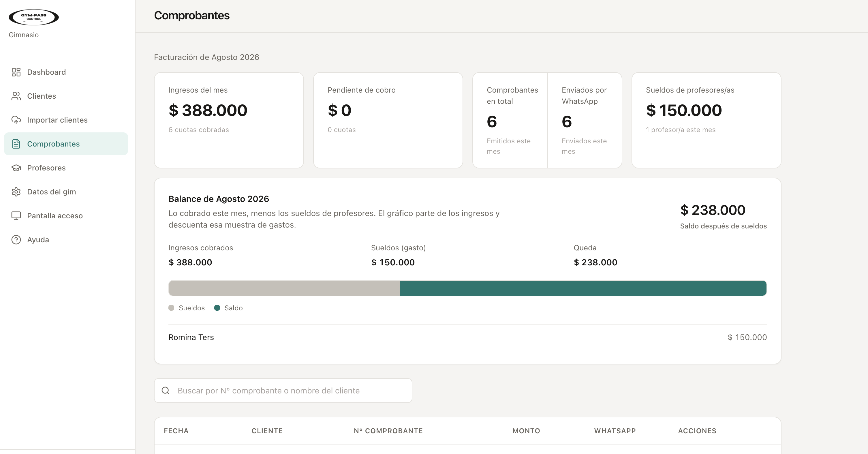Open Importar clientes section
The height and width of the screenshot is (454, 868).
tap(66, 120)
